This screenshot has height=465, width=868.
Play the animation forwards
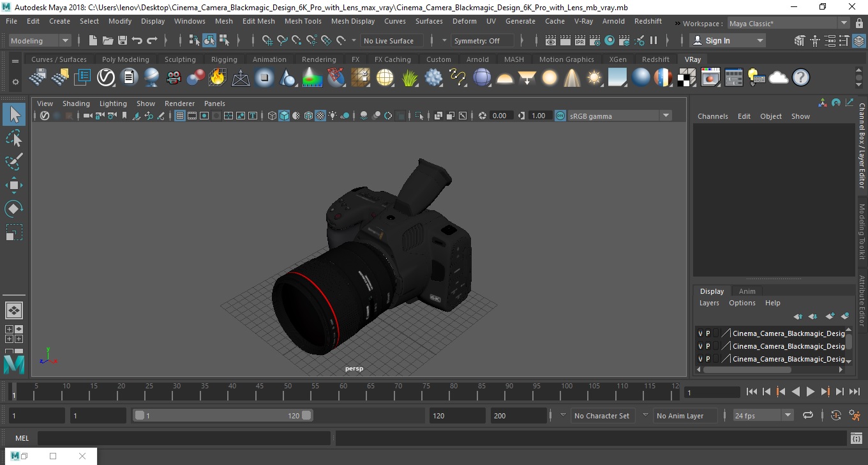pyautogui.click(x=810, y=392)
